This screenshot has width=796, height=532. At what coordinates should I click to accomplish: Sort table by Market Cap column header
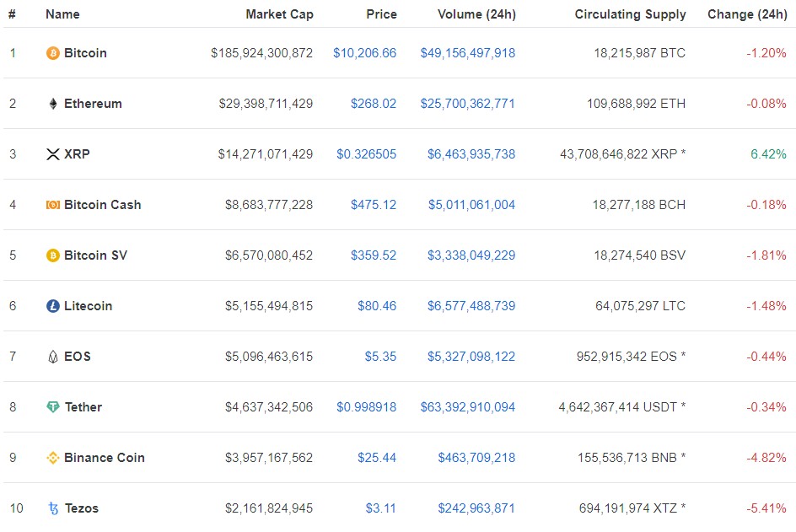[x=279, y=14]
